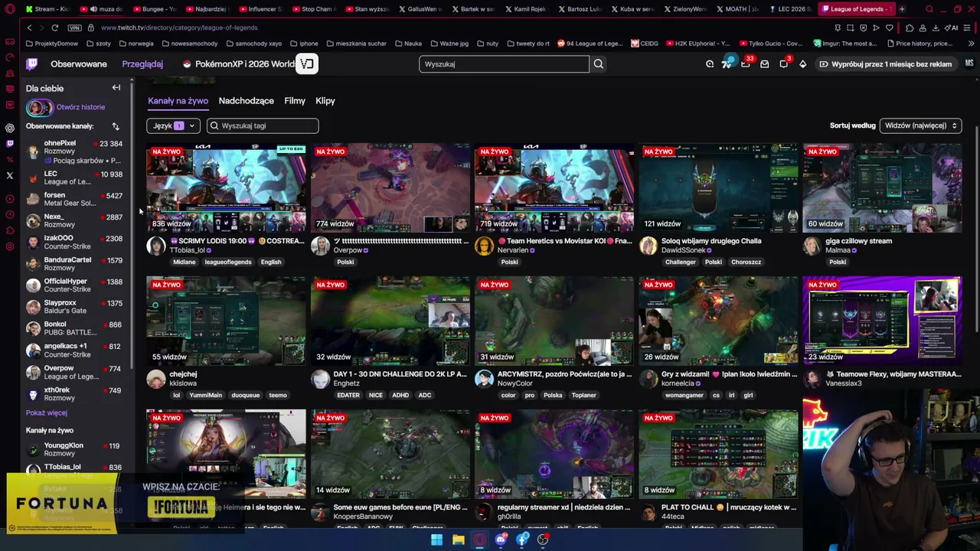
Task: Expand the hidden bookmarks chevron
Action: [971, 44]
